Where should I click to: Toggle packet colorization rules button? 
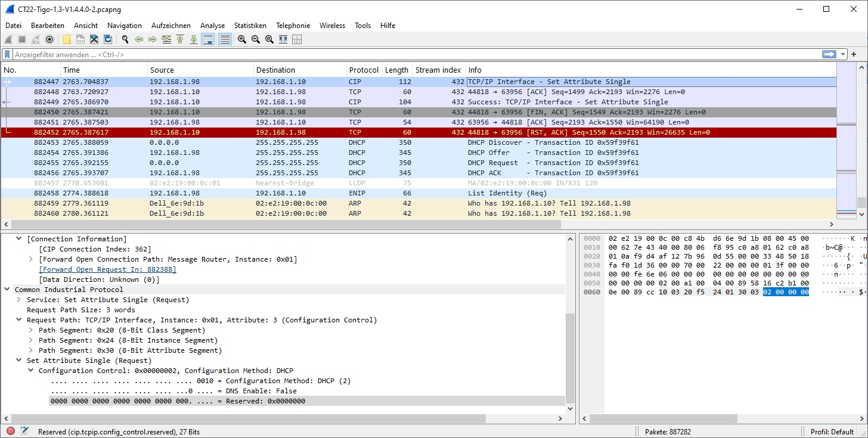coord(225,39)
